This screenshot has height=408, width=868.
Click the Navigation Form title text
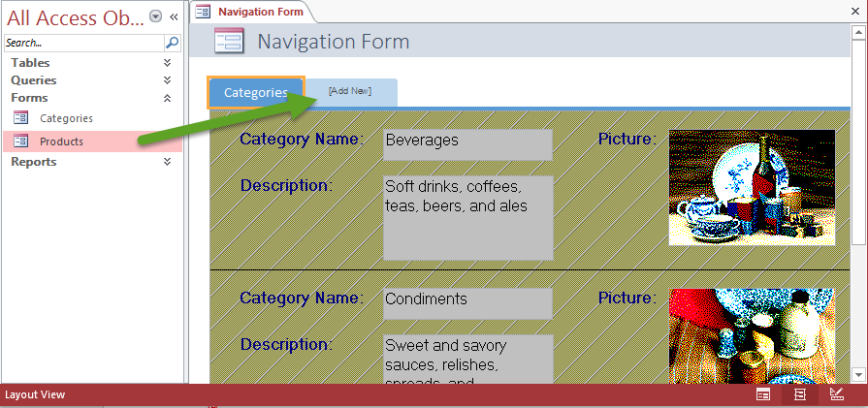334,42
